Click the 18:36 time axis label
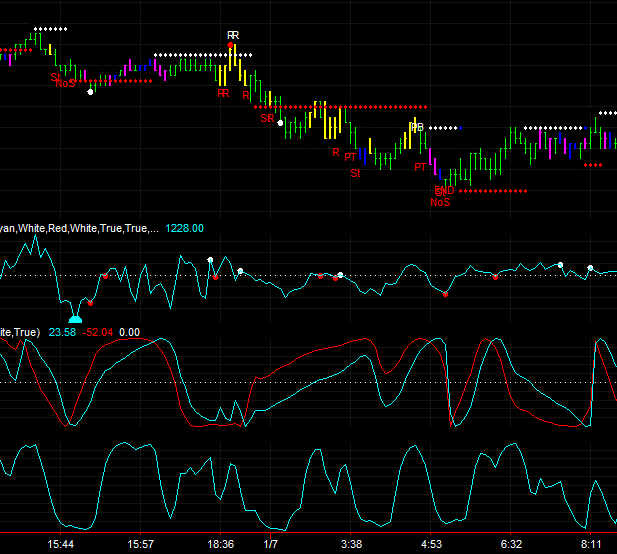The height and width of the screenshot is (554, 617). [x=221, y=544]
